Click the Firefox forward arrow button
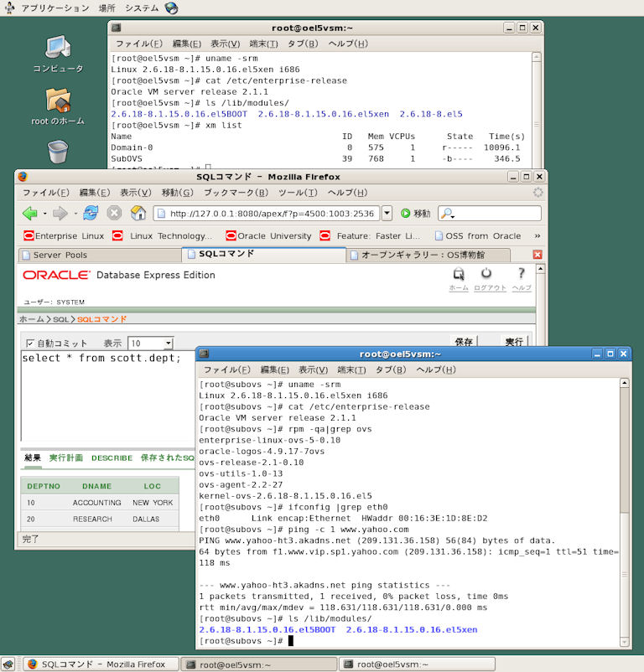The height and width of the screenshot is (672, 644). tap(60, 213)
